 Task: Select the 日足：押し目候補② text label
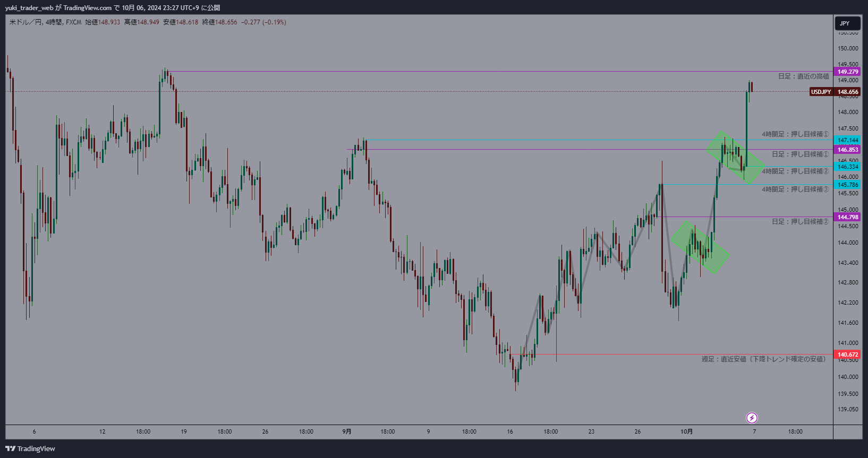800,221
